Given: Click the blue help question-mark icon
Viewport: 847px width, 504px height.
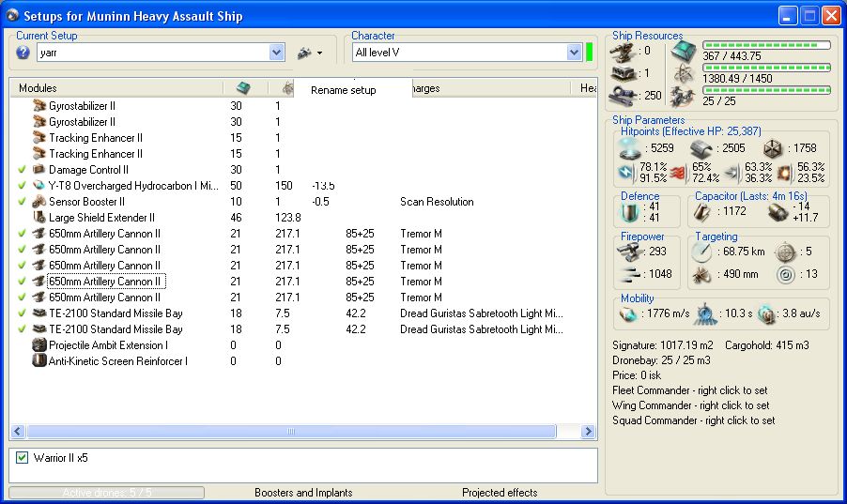Looking at the screenshot, I should tap(23, 53).
